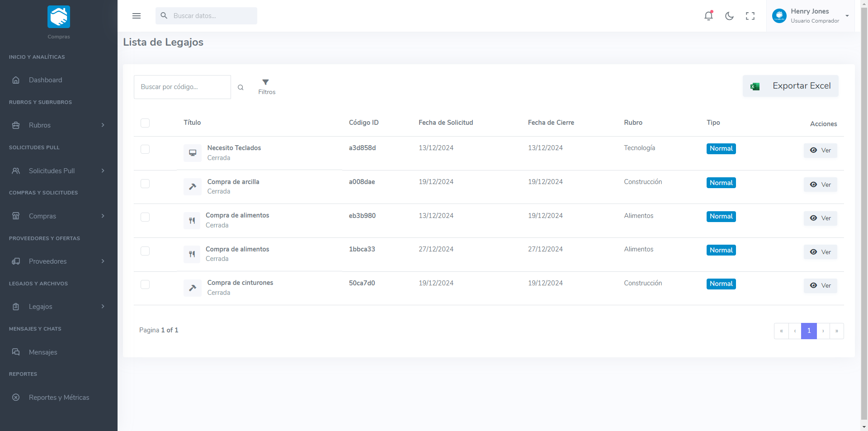Click the search magnifier beside code field
Image resolution: width=868 pixels, height=431 pixels.
pos(241,87)
